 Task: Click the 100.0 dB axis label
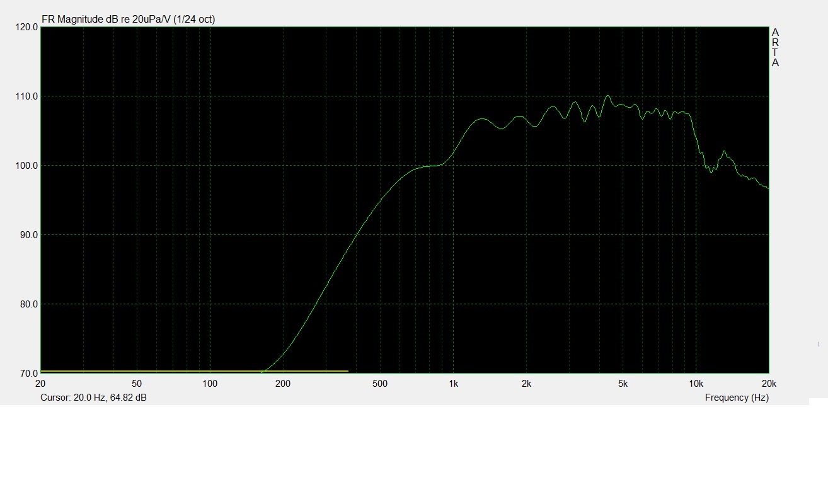(25, 166)
